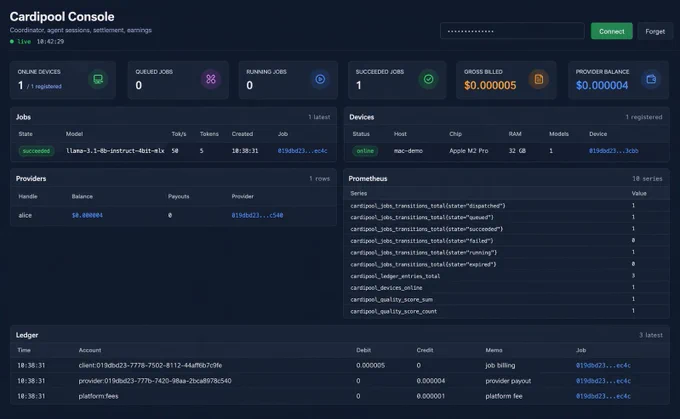Click the Gross Billed document icon
The width and height of the screenshot is (680, 419).
539,79
